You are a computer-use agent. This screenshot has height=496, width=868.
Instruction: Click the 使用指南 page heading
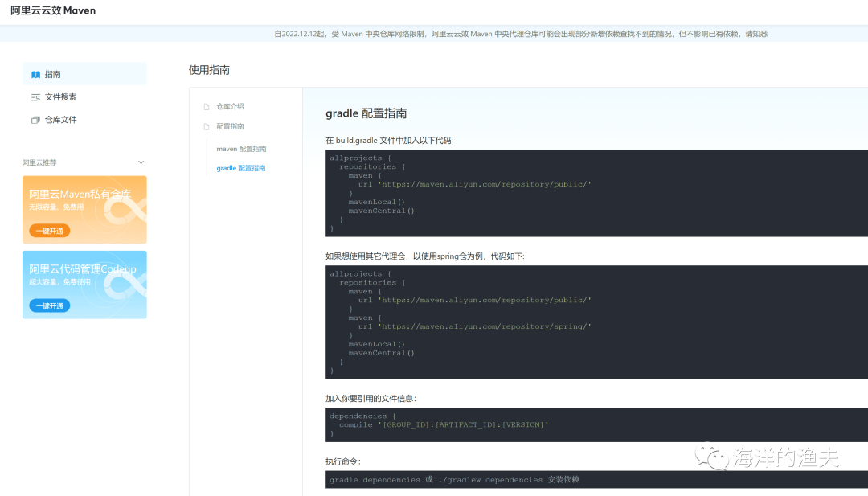tap(209, 70)
